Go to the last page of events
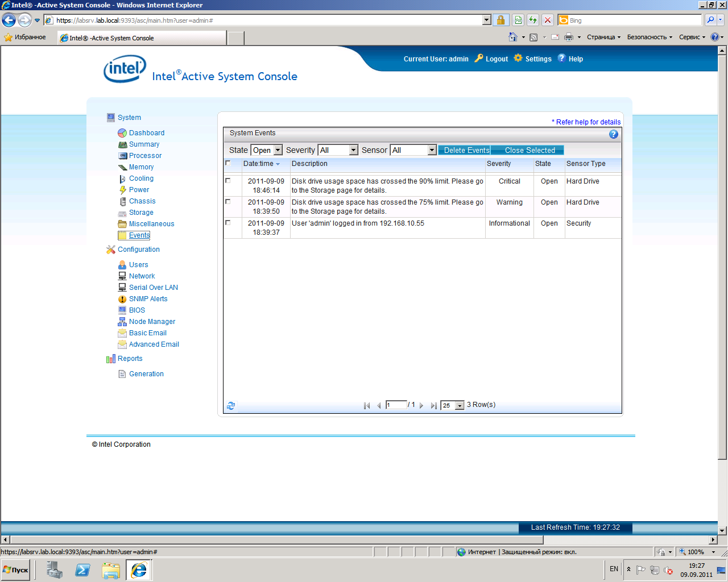728x582 pixels. coord(434,406)
